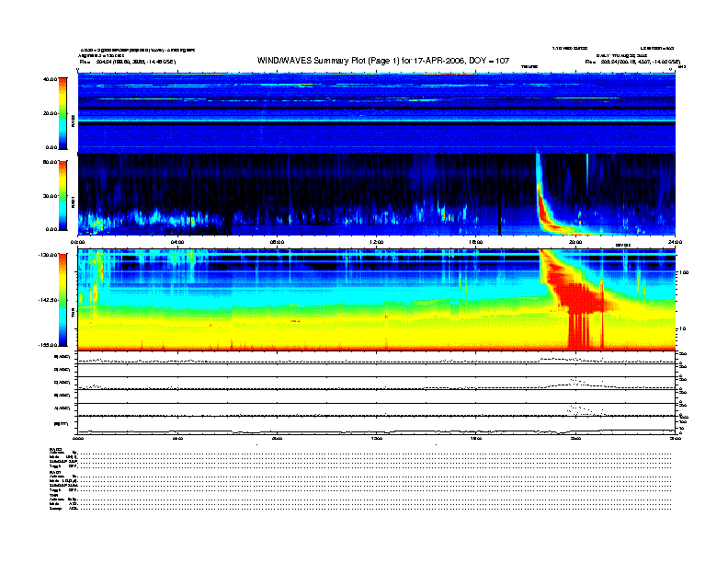Screen dimensions: 728x563
Task: Click the 12:00 tick label below RAD1 panel
Action: click(377, 242)
